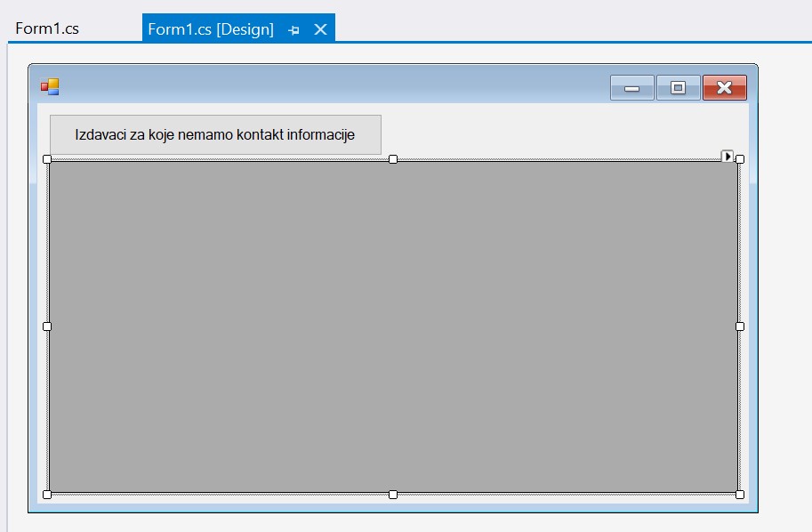Screen dimensions: 812x532
Task: Close the Form1.cs [Design] tab
Action: click(x=321, y=29)
